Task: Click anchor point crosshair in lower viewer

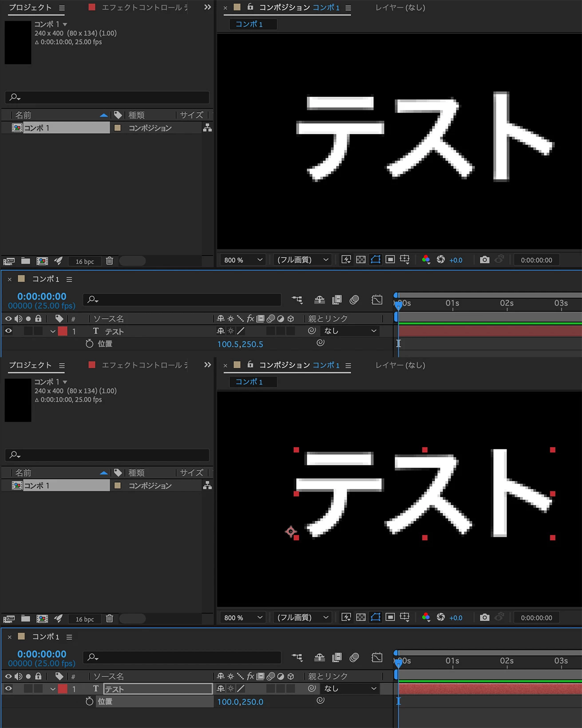Action: tap(291, 531)
